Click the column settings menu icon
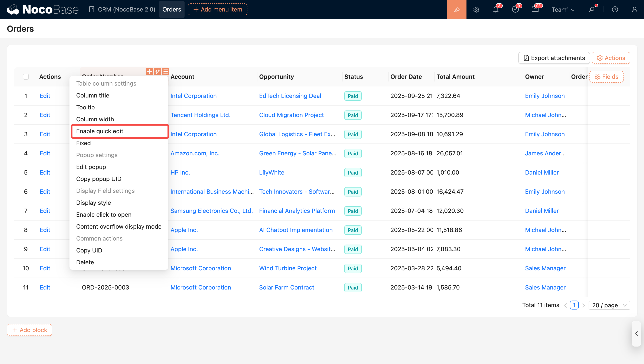This screenshot has width=644, height=364. 166,72
